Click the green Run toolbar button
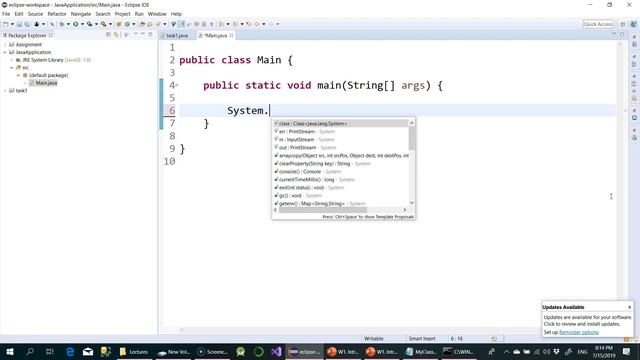The height and width of the screenshot is (360, 640). click(x=76, y=24)
